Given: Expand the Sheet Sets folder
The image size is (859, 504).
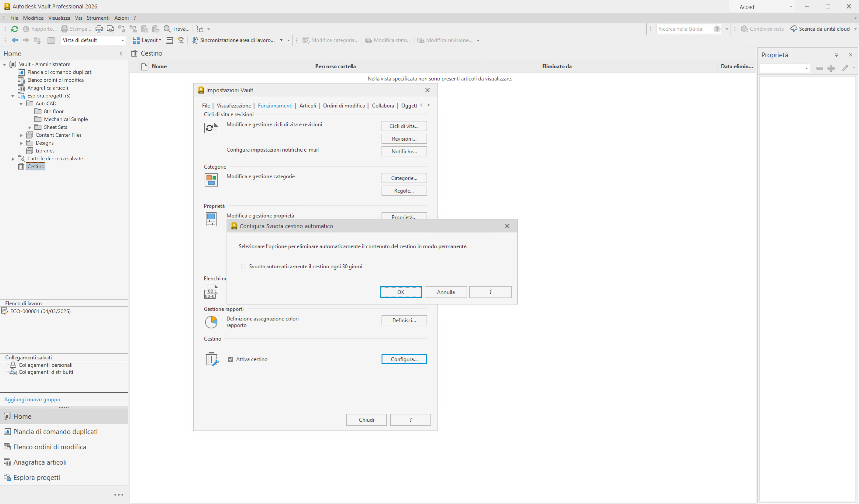Looking at the screenshot, I should click(x=30, y=127).
